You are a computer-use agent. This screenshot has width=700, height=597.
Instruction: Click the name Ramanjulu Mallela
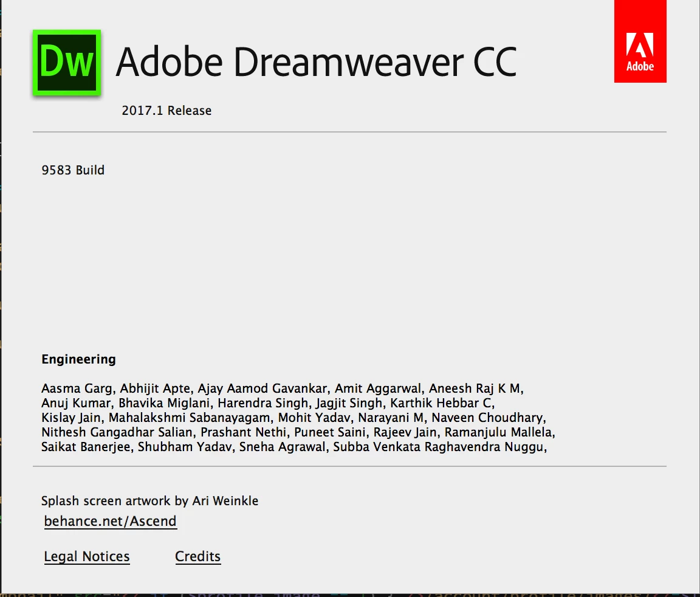(498, 432)
